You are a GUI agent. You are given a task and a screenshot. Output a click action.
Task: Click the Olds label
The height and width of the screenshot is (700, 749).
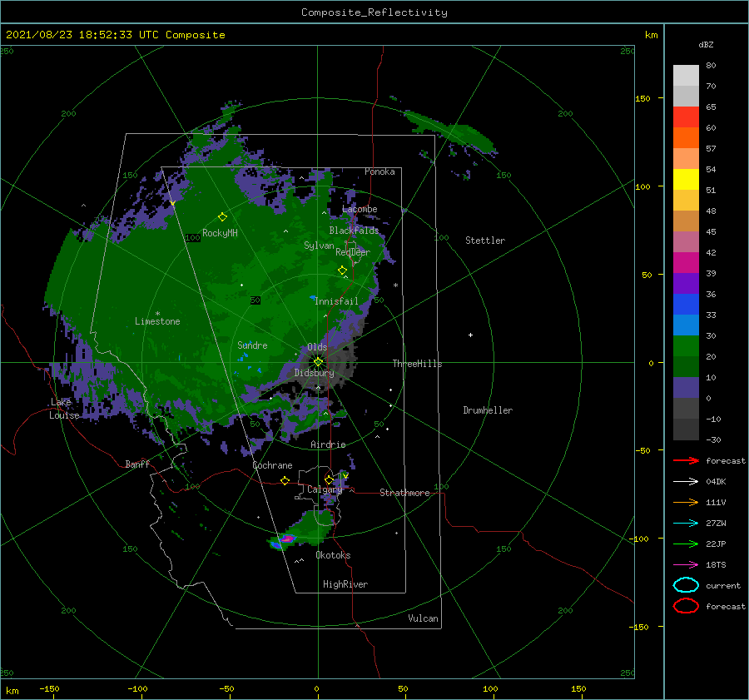(x=317, y=347)
